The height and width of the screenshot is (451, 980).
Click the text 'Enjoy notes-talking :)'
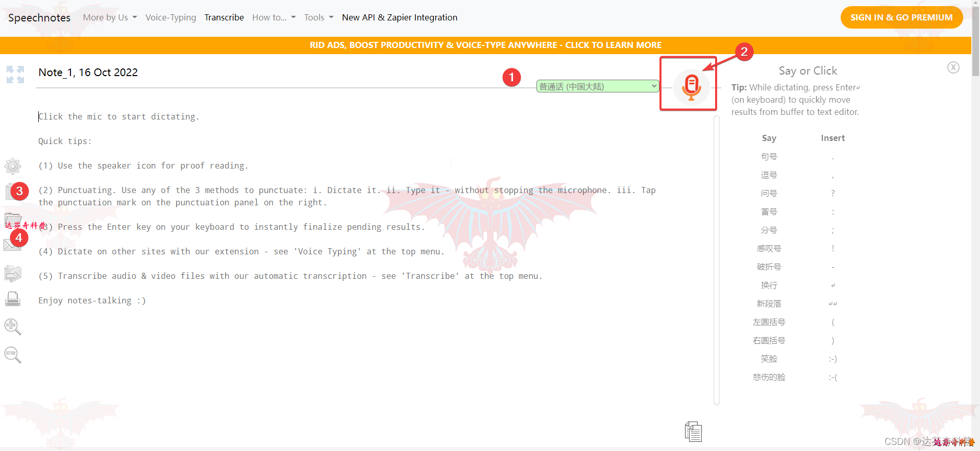92,300
